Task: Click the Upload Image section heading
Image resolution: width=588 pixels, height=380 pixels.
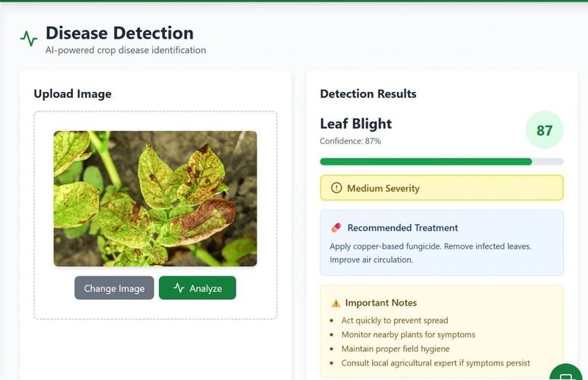Action: click(x=72, y=93)
